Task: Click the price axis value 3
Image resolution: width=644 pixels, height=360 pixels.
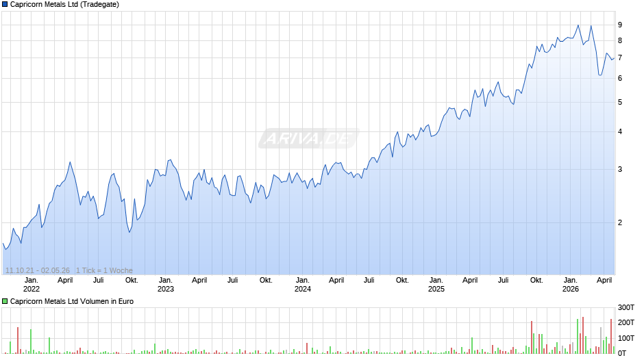Action: point(620,169)
